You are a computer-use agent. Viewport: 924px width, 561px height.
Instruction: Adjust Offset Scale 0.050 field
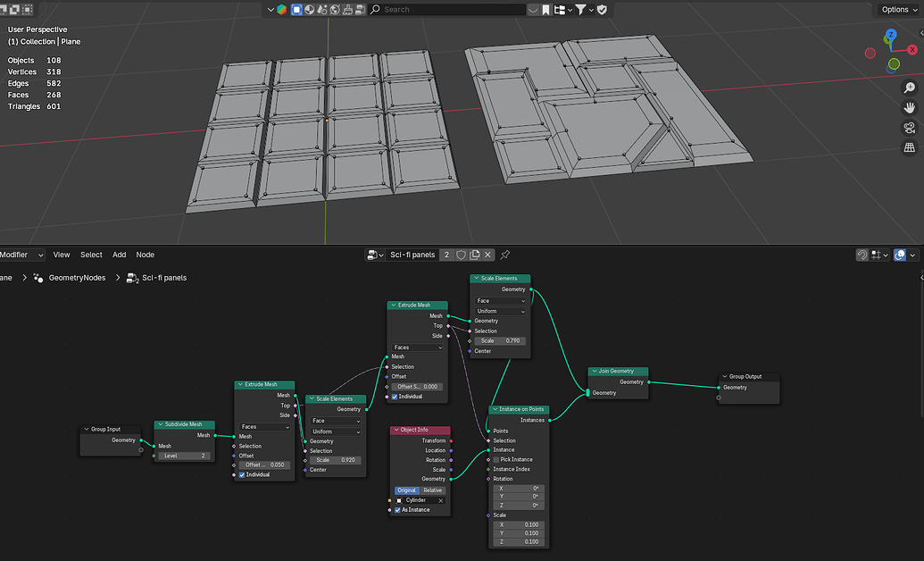[x=264, y=465]
